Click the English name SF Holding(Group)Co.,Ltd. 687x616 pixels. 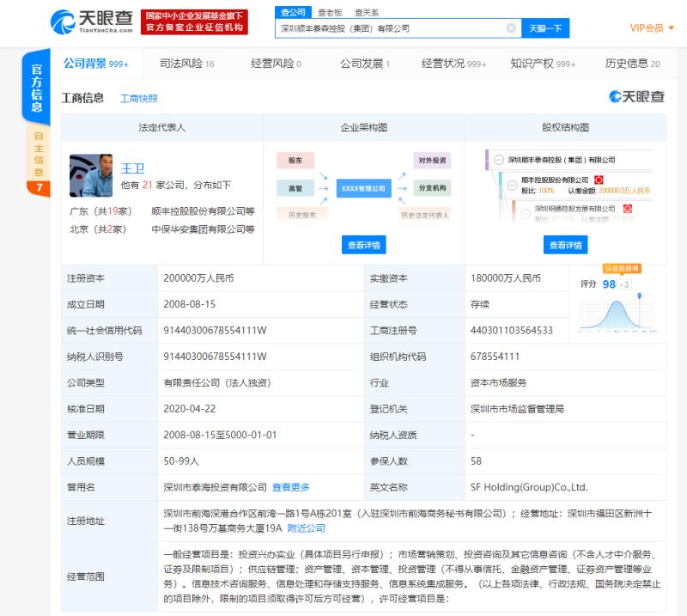(x=529, y=487)
